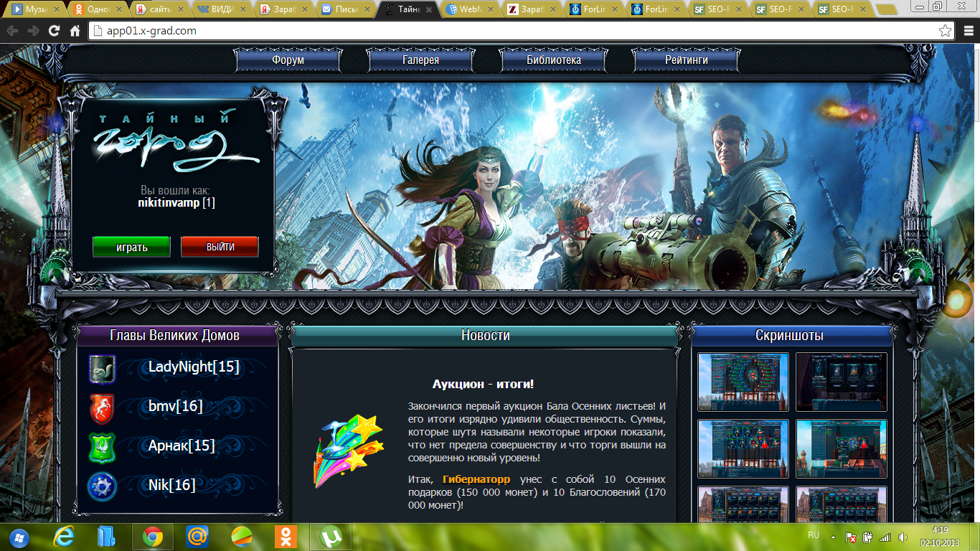Click the browser home icon
The image size is (980, 551).
[75, 31]
